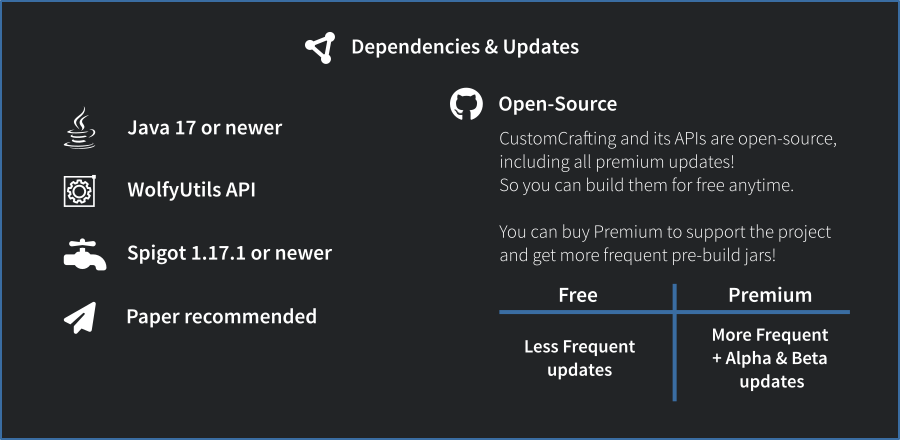Select the Premium column header
900x440 pixels.
pos(769,294)
